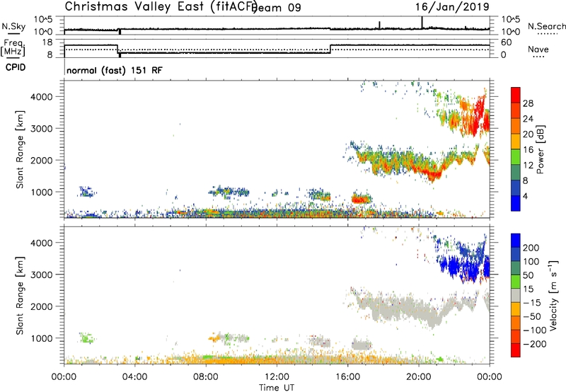Pick the light green segment of the Velocity color bar
Image resolution: width=566 pixels, height=392 pixels.
(516, 282)
